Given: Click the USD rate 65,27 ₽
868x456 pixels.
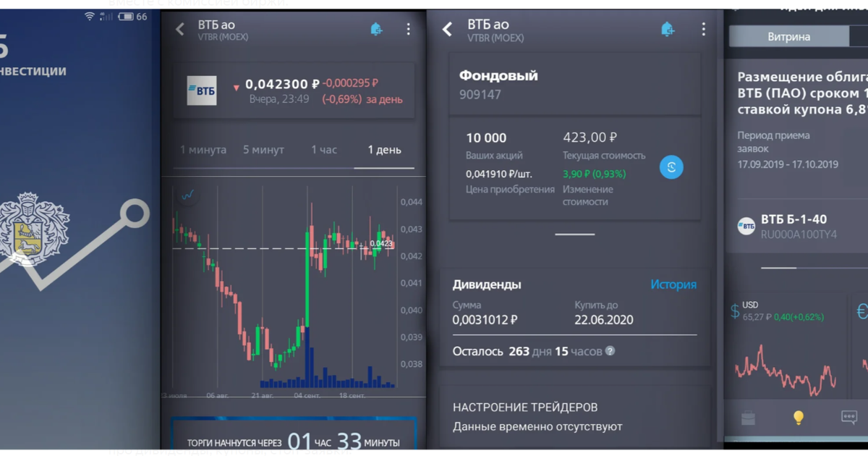Looking at the screenshot, I should pyautogui.click(x=758, y=317).
